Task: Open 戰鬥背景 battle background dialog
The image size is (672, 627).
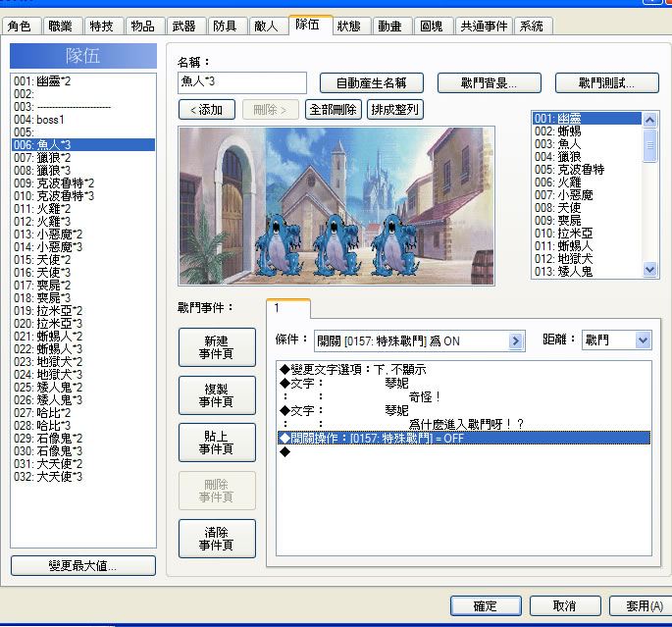Action: click(489, 82)
